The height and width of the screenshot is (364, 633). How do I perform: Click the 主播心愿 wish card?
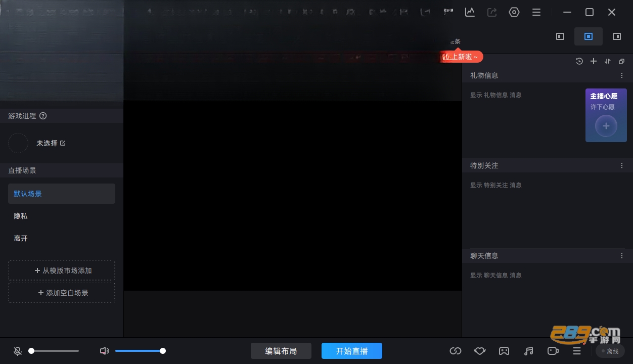point(606,115)
